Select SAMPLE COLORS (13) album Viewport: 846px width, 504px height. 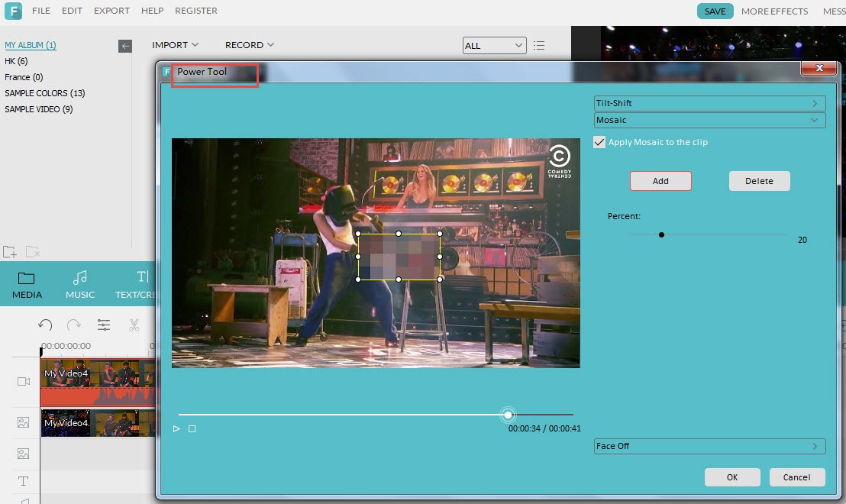point(45,93)
